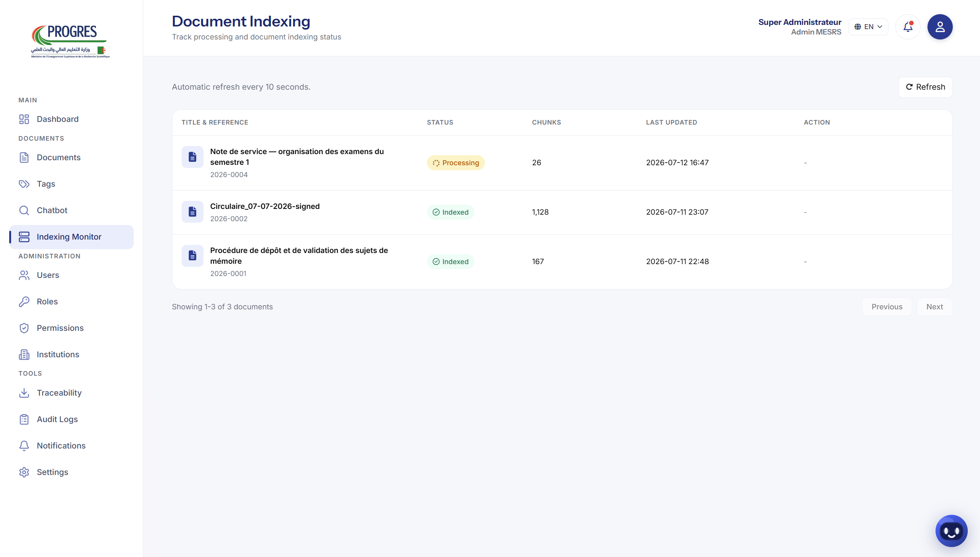Open Audit Logs menu item
980x557 pixels.
point(71,419)
